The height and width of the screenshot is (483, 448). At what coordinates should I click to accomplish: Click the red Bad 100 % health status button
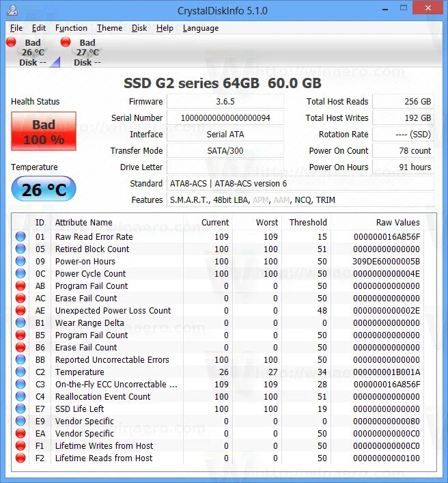44,132
